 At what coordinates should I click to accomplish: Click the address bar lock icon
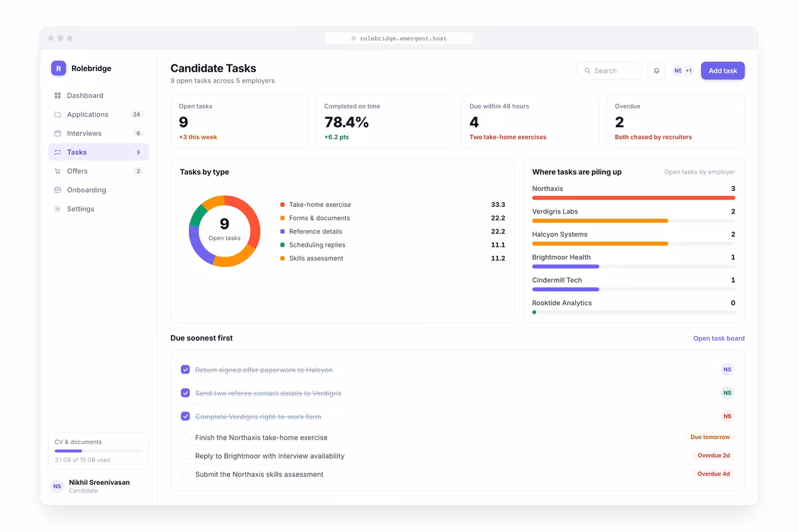354,39
